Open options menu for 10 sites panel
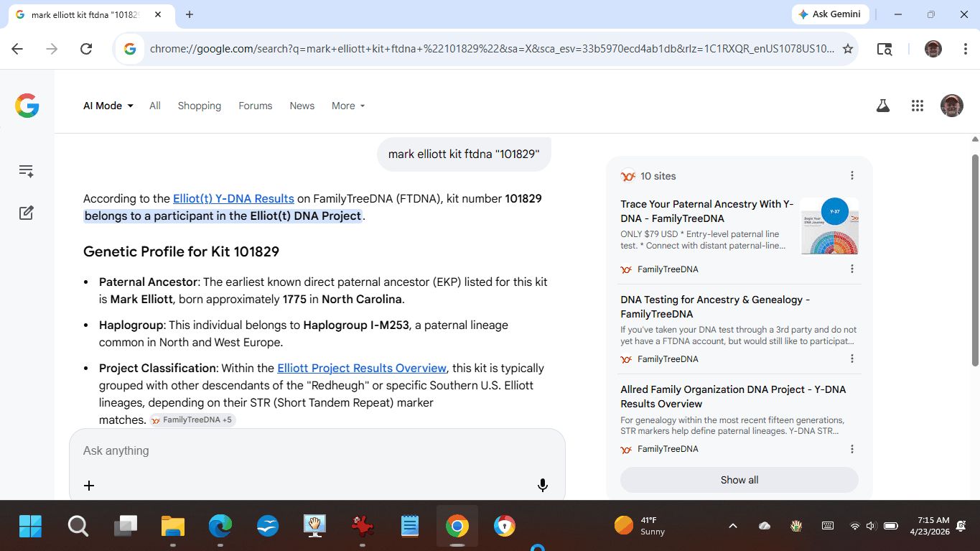The image size is (980, 551). pos(852,176)
